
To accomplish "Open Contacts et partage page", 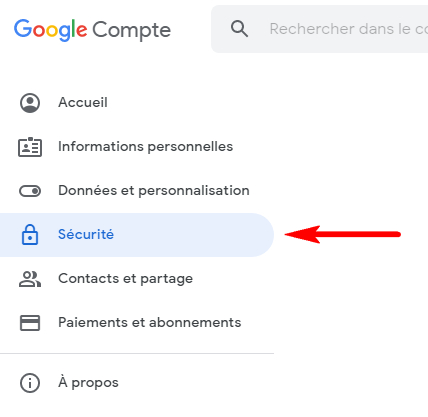I will (x=126, y=279).
